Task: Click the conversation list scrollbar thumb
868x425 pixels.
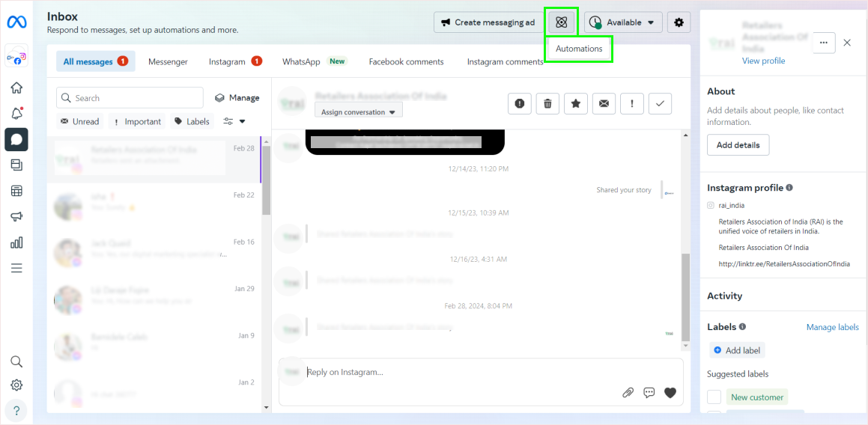Action: pos(266,180)
